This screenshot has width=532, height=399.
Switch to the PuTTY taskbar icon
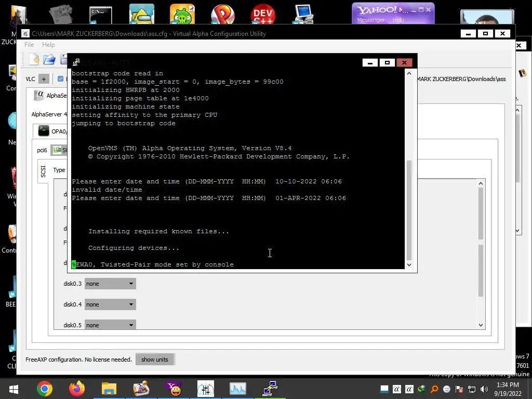[270, 389]
